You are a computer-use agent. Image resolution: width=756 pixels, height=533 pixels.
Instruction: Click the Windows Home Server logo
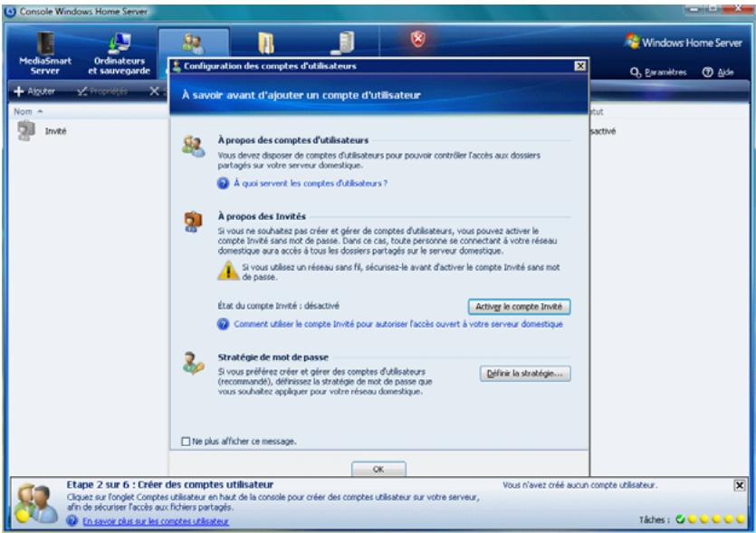coord(683,42)
